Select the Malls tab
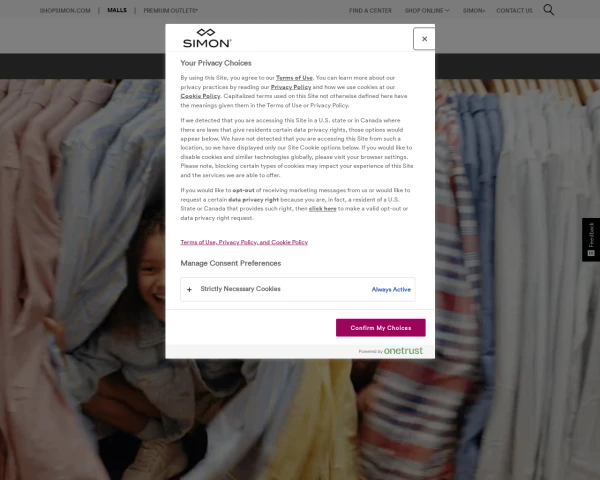This screenshot has width=600, height=480. tap(117, 10)
